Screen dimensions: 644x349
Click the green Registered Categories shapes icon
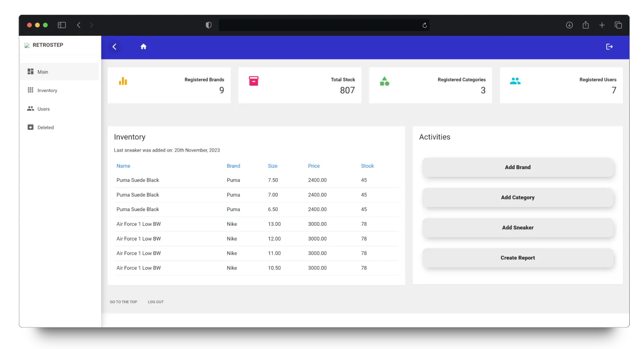tap(384, 81)
